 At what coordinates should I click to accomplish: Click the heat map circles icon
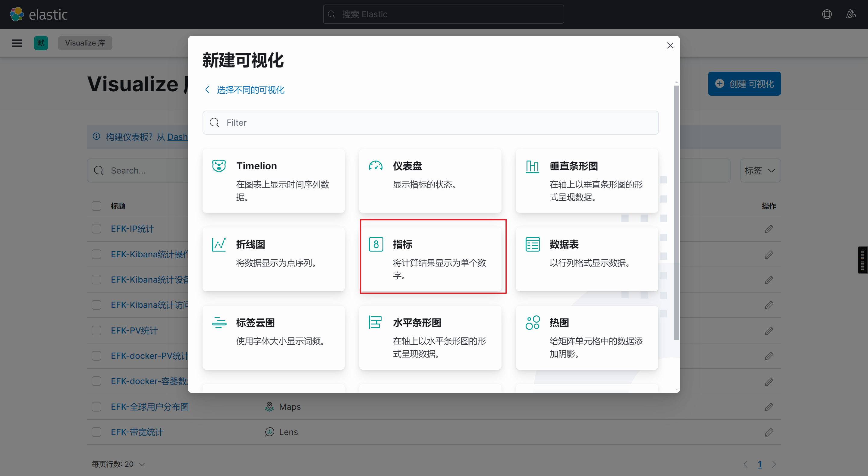[532, 323]
